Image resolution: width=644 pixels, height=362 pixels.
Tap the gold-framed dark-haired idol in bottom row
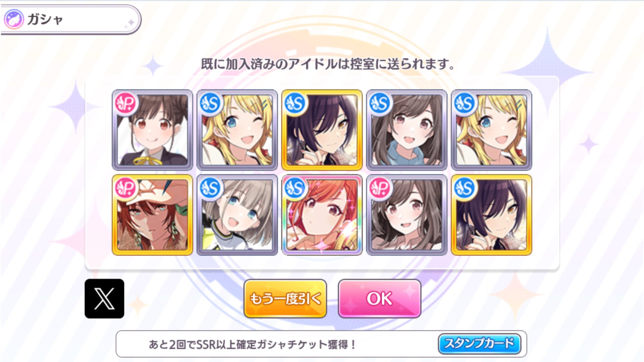point(491,215)
